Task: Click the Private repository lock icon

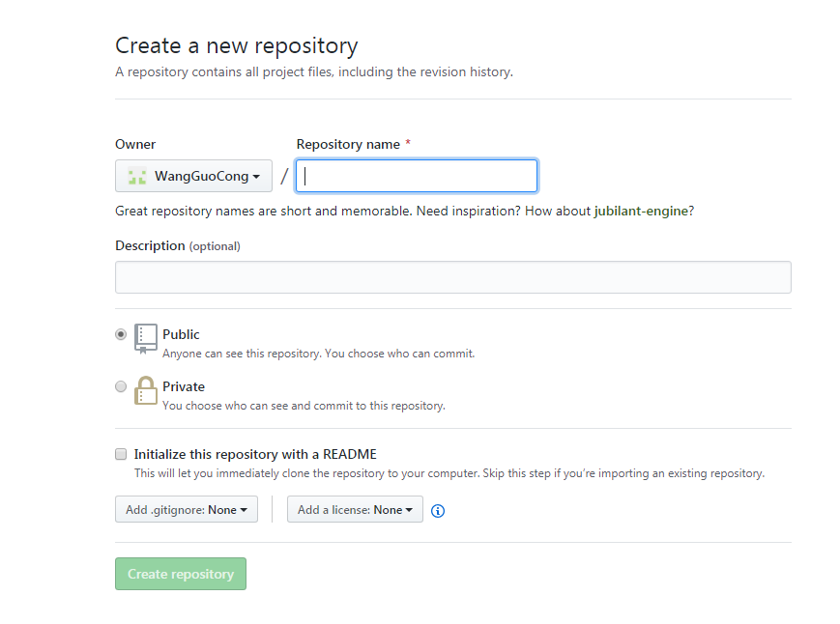Action: point(146,390)
